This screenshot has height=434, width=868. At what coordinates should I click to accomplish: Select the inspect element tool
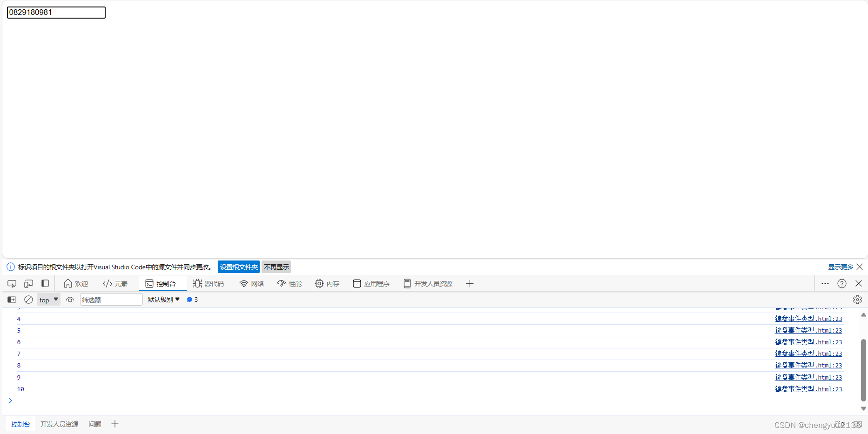click(12, 283)
